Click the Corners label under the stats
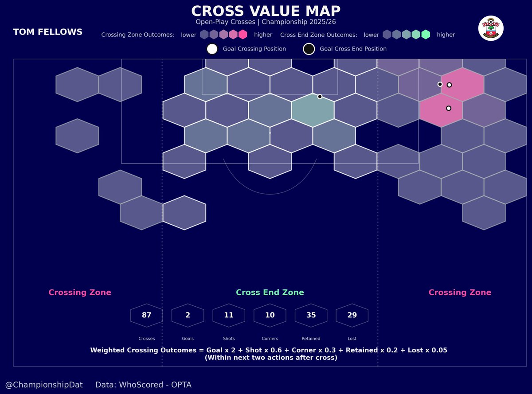 [270, 339]
